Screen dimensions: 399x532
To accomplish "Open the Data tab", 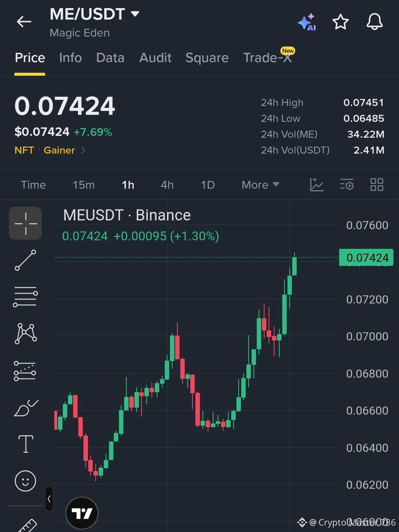I will pyautogui.click(x=110, y=58).
